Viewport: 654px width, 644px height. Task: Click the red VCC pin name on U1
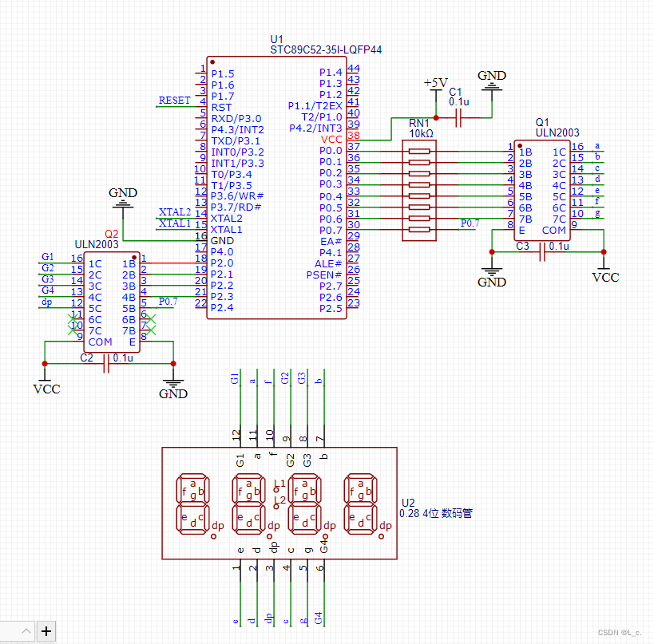coord(331,140)
